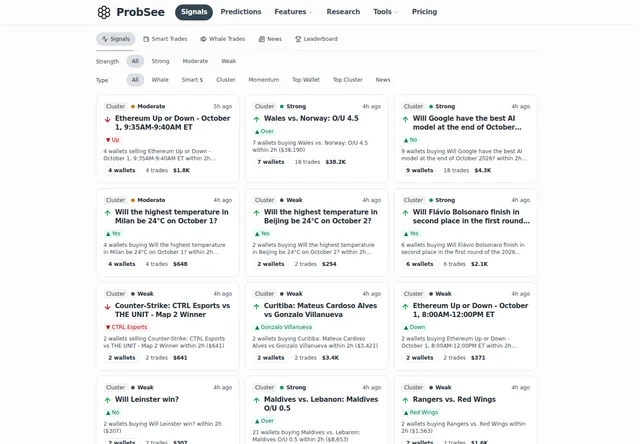Open Curitiba Mateus Cardoso Alves signal
Screen dimensions: 640x444
pos(320,310)
